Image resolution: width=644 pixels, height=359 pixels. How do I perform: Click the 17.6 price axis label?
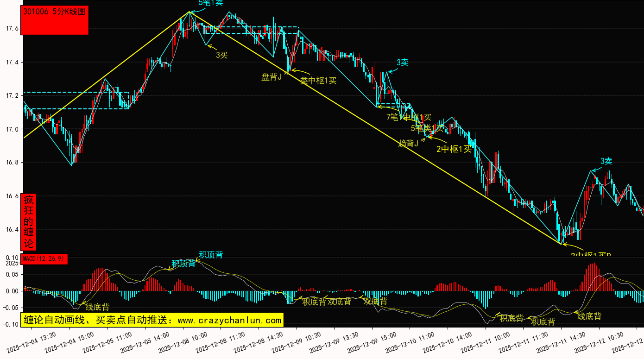12,29
